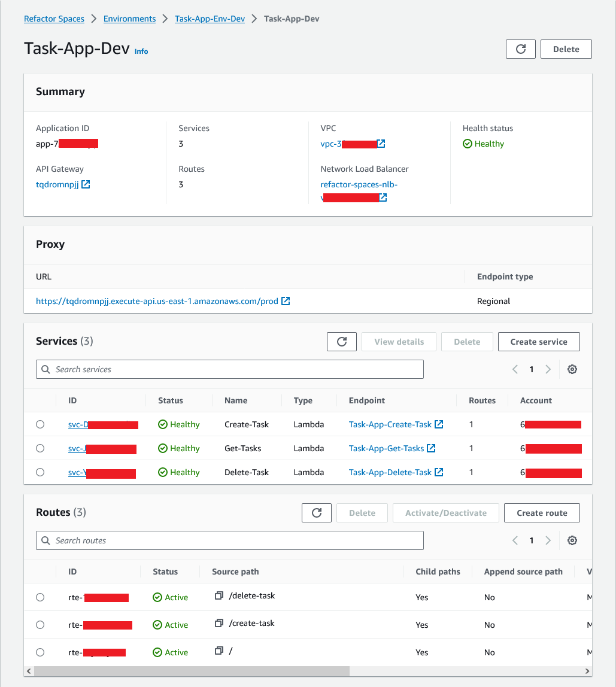Click Routes table horizontal scrollbar
The width and height of the screenshot is (616, 687).
pos(192,671)
